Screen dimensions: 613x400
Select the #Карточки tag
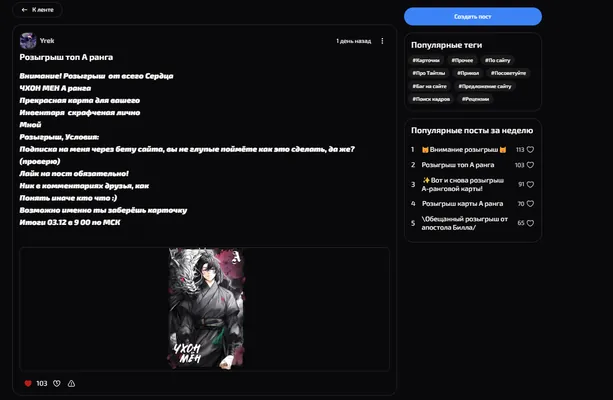[x=426, y=60]
